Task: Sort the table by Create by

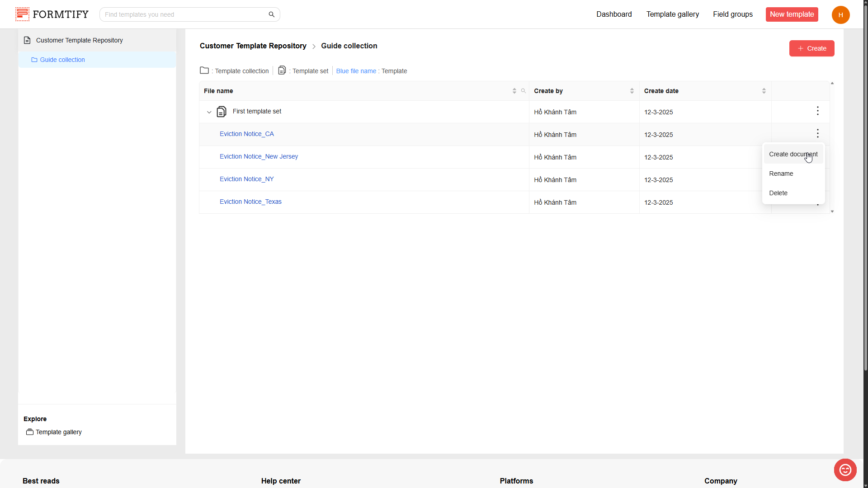Action: click(x=632, y=91)
